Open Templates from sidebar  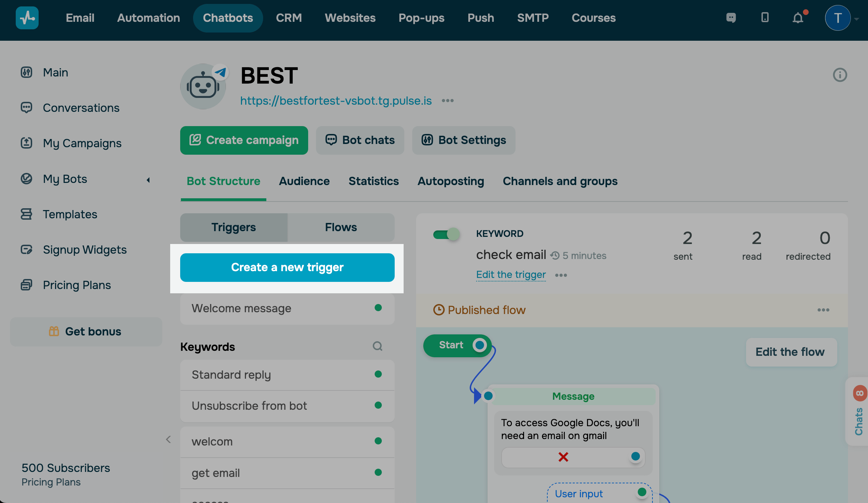[70, 214]
